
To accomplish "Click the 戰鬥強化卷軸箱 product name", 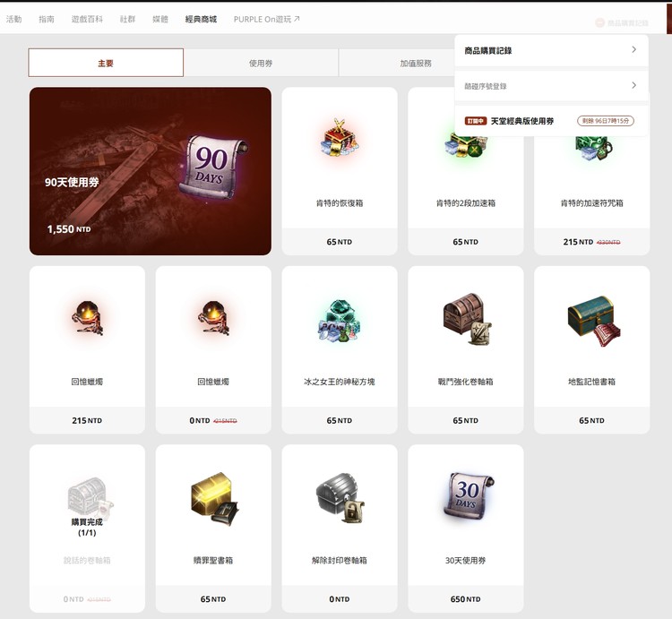I will 465,382.
